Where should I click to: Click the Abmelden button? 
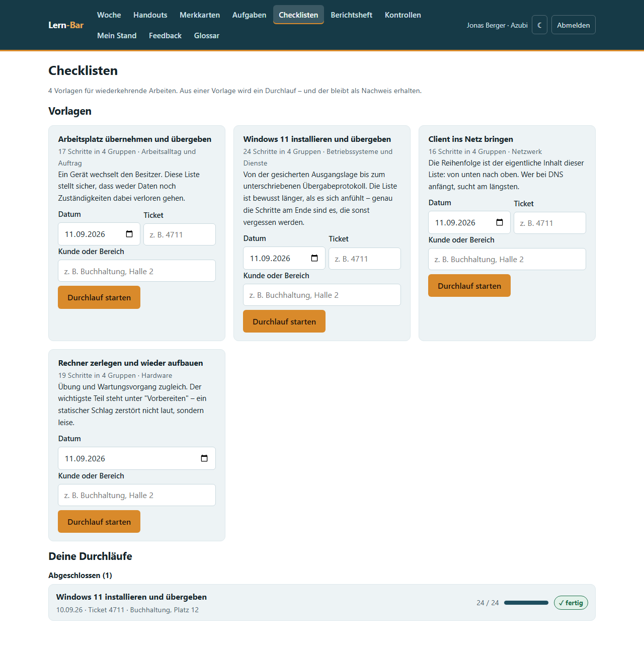[x=574, y=25]
